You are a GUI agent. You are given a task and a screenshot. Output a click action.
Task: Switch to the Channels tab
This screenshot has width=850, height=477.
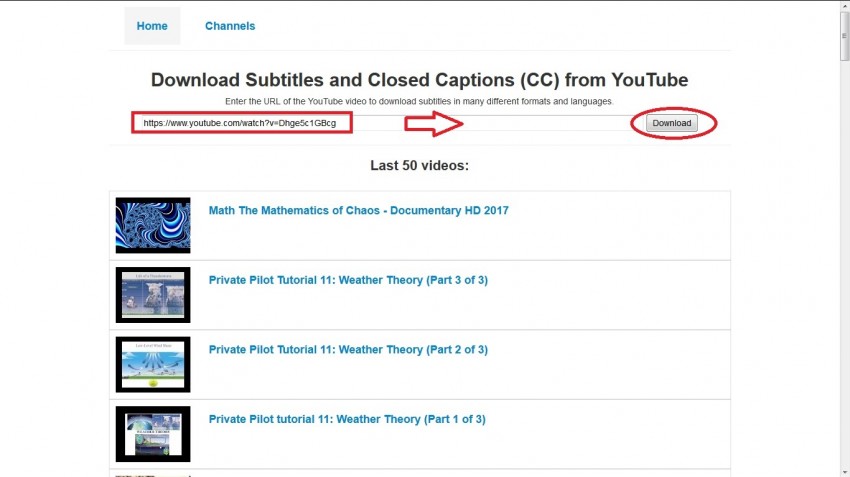[x=230, y=26]
